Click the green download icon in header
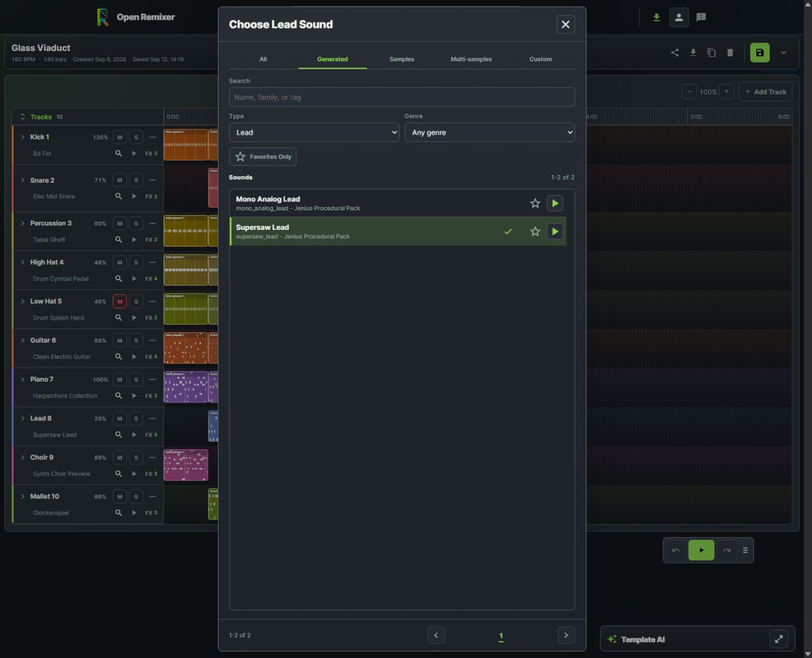The height and width of the screenshot is (658, 812). (x=656, y=18)
